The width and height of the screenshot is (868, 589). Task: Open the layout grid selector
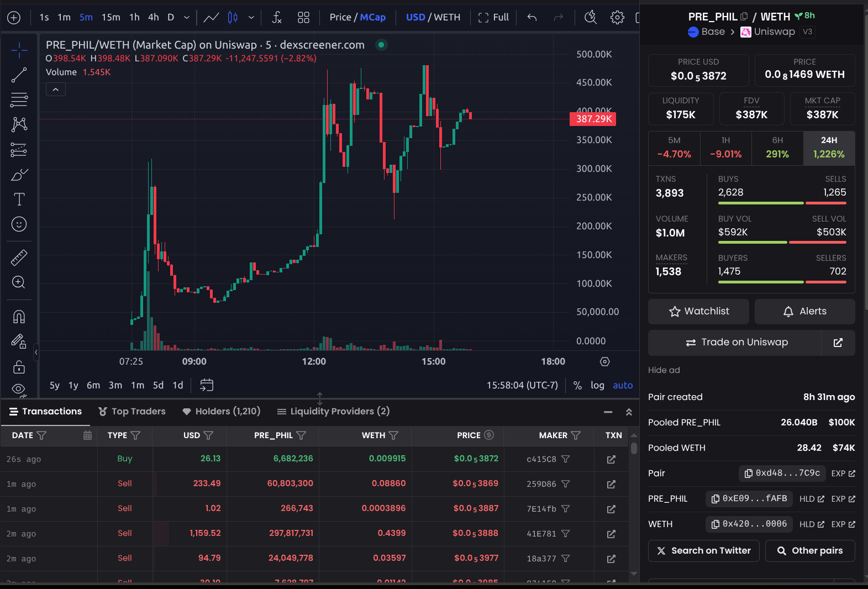303,18
